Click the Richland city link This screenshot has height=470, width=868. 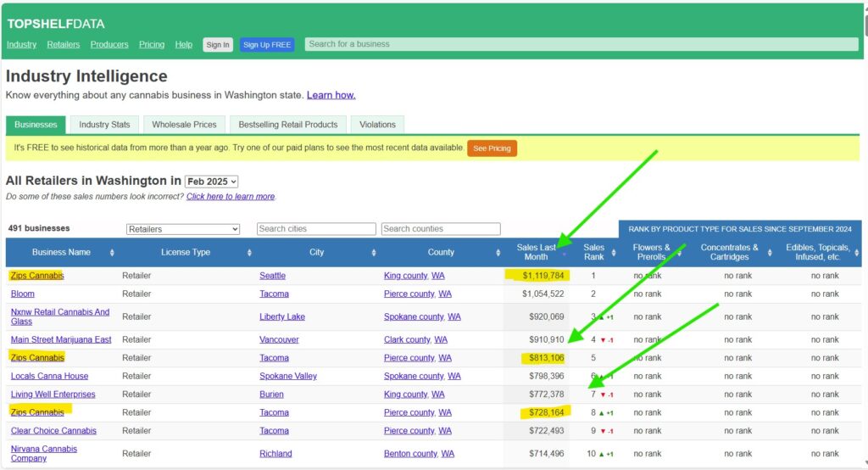(275, 453)
